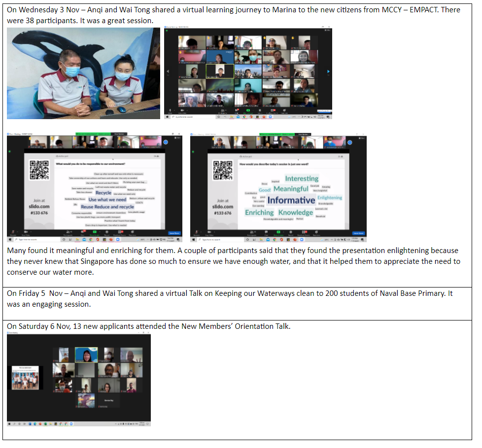482x448 pixels.
Task: Click the File Explorer taskbar icon in the gallery screenshot
Action: (x=232, y=117)
